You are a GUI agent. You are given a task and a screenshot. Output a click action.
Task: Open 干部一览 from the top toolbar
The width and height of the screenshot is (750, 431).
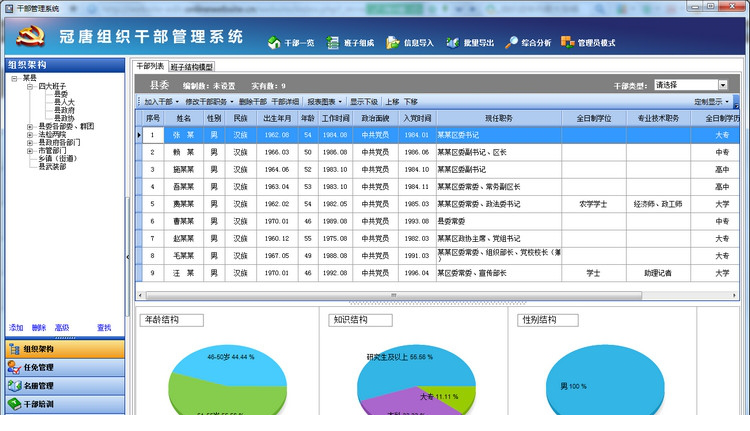(x=291, y=43)
